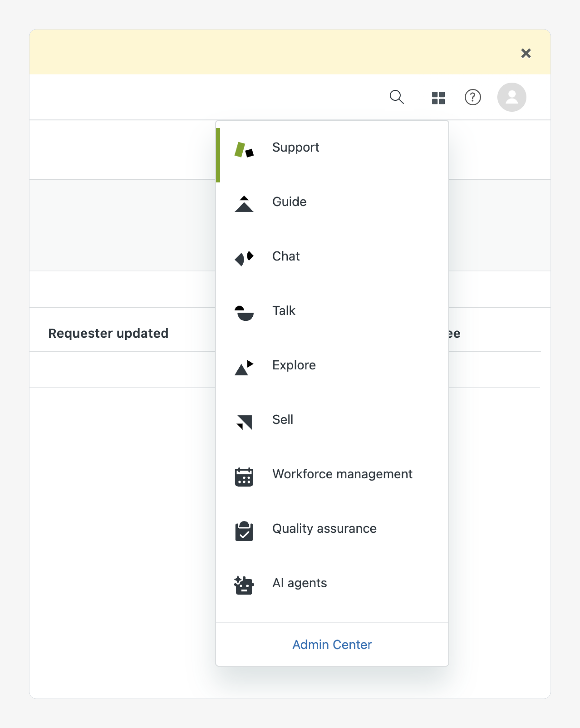Image resolution: width=580 pixels, height=728 pixels.
Task: Open the user profile avatar
Action: pyautogui.click(x=511, y=97)
